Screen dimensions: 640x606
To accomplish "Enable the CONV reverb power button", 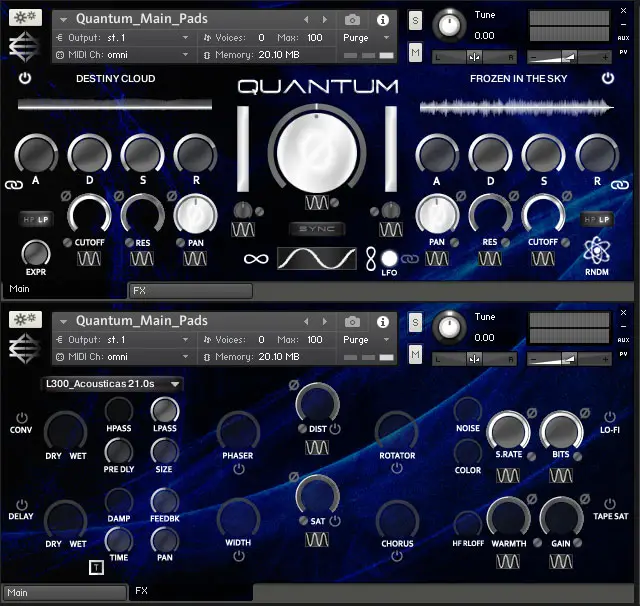I will coord(22,417).
